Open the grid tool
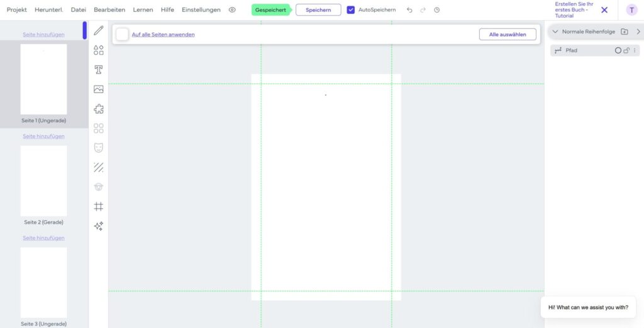 coord(99,206)
